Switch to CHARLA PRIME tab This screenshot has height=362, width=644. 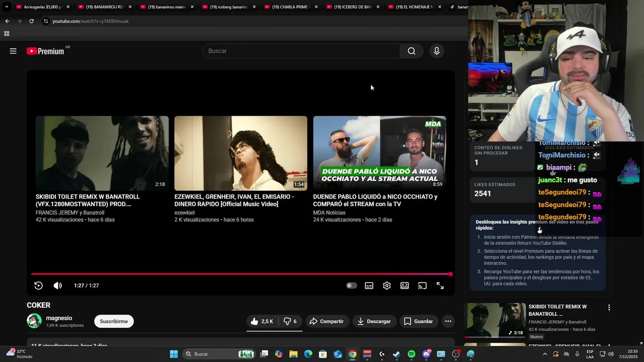290,7
